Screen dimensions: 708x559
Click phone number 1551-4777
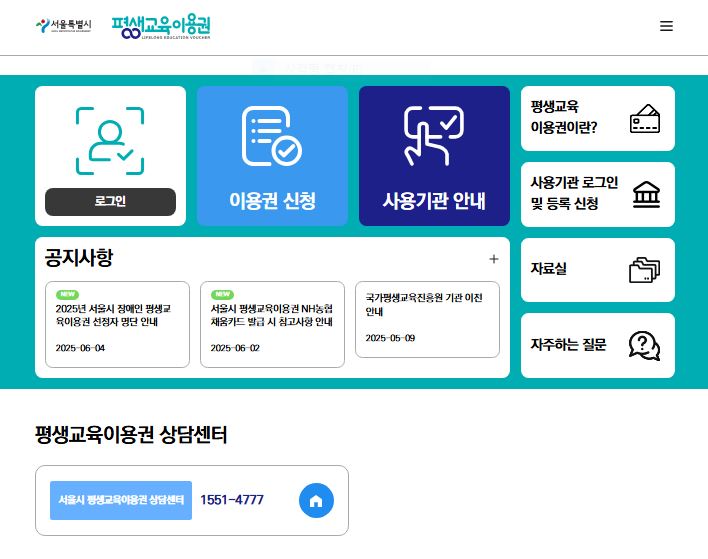(x=232, y=500)
